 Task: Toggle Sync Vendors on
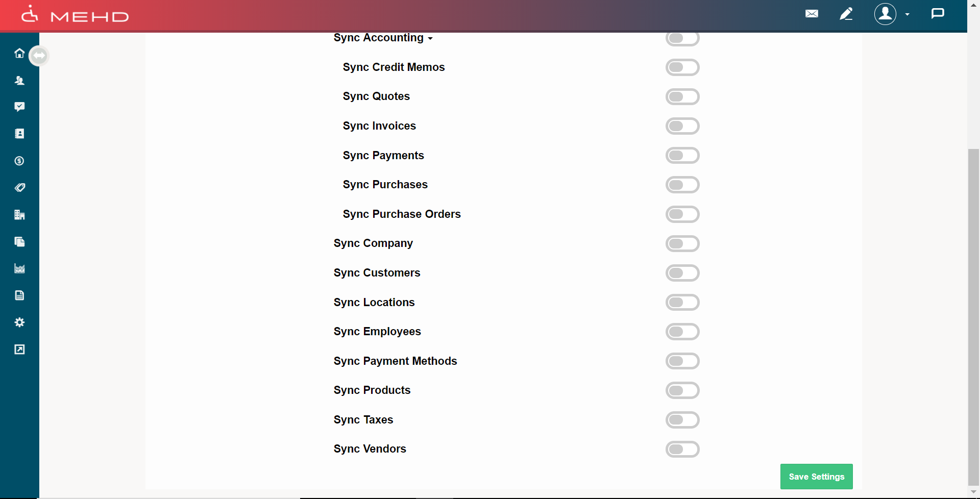coord(682,449)
